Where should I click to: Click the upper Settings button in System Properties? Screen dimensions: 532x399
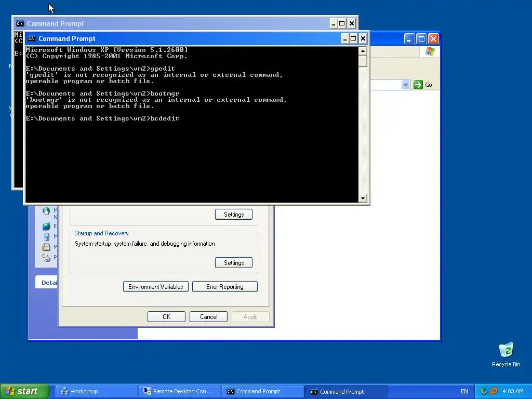(234, 215)
